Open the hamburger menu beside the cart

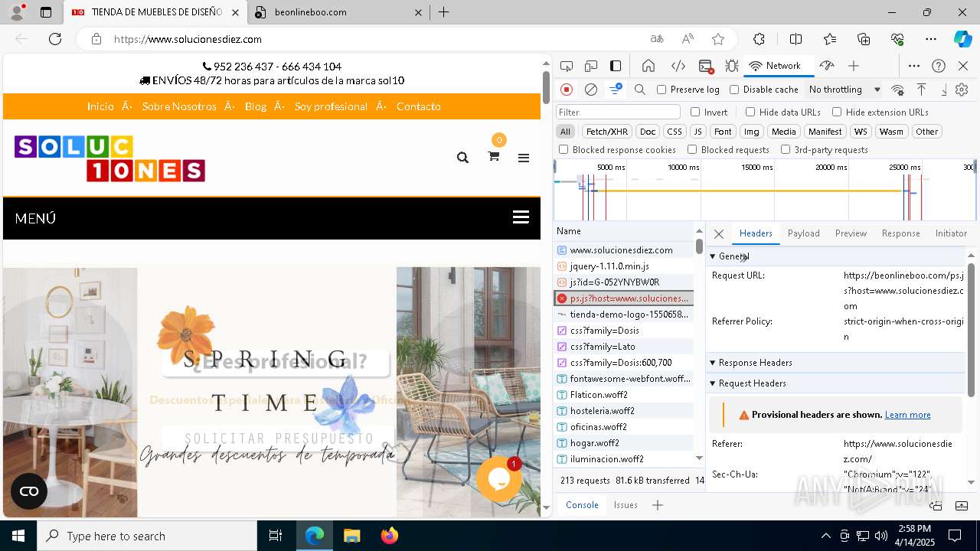(x=524, y=158)
